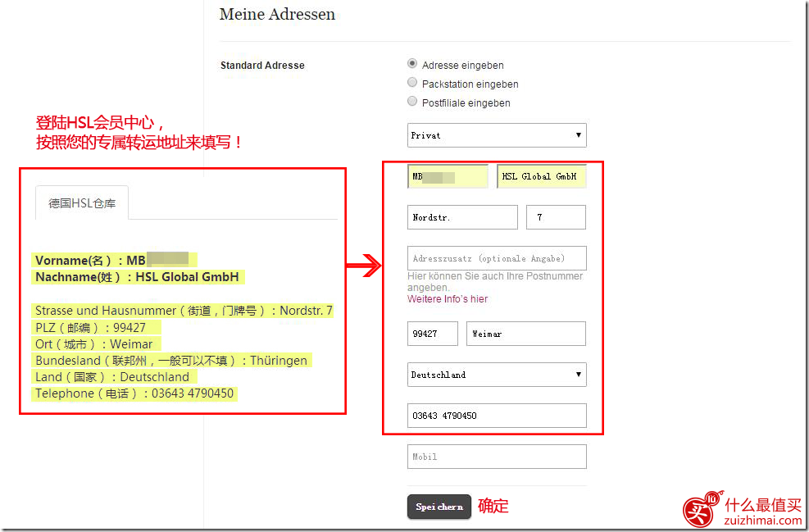Click the postal code field 99427
This screenshot has height=532, width=809.
pyautogui.click(x=432, y=334)
